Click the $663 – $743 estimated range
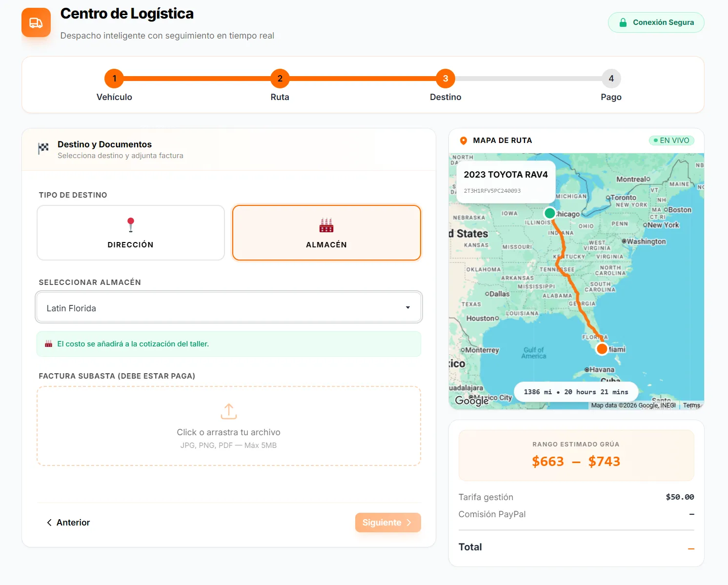Screen dimensions: 728x585 tap(576, 461)
